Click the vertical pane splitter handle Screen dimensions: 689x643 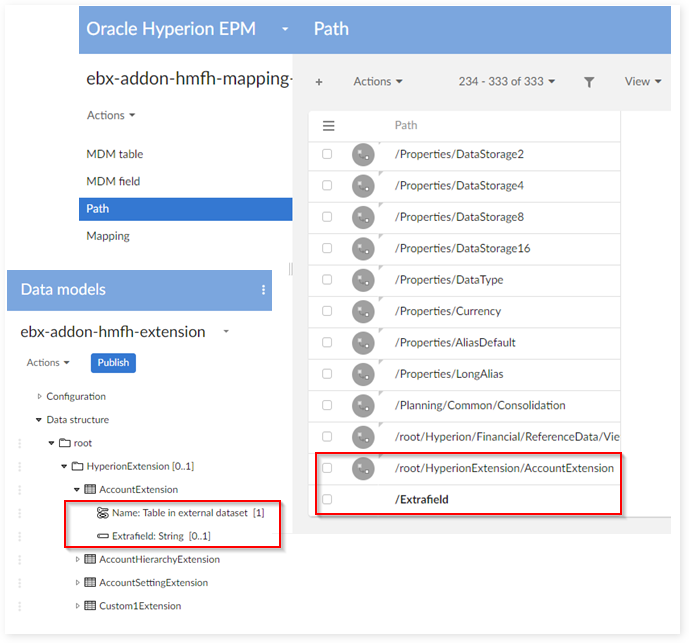click(x=290, y=269)
